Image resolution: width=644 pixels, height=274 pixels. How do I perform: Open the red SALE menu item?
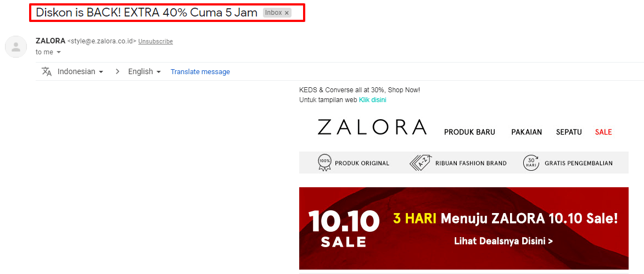pos(603,132)
